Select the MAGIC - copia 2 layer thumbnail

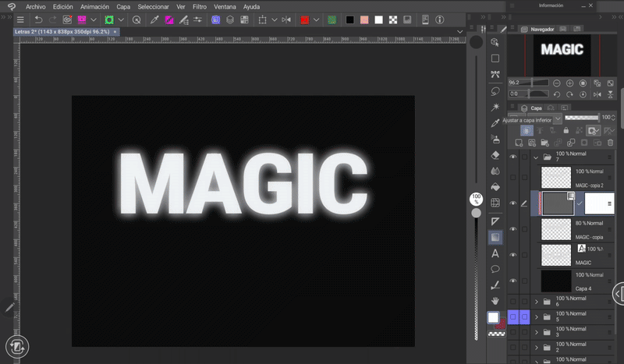click(x=556, y=178)
